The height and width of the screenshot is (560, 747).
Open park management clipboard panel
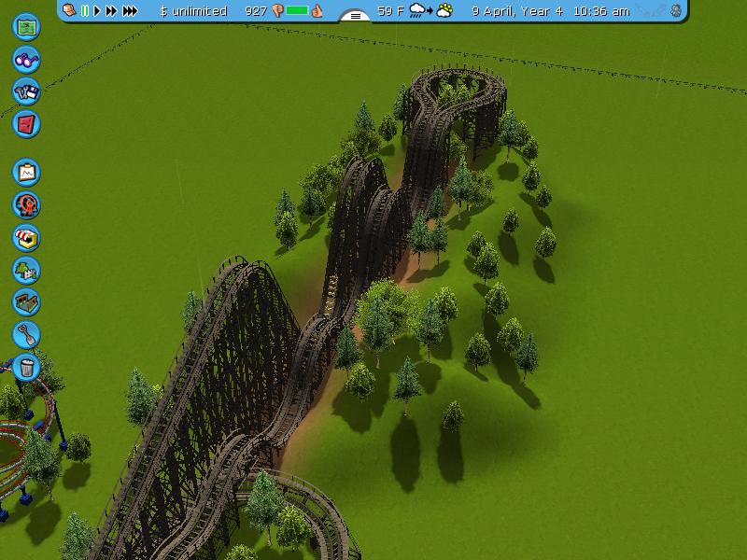[26, 172]
